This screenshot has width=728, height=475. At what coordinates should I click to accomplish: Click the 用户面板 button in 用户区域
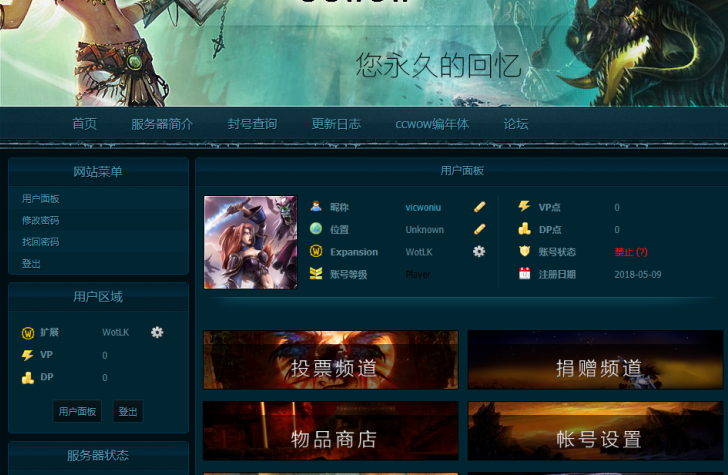(x=77, y=411)
